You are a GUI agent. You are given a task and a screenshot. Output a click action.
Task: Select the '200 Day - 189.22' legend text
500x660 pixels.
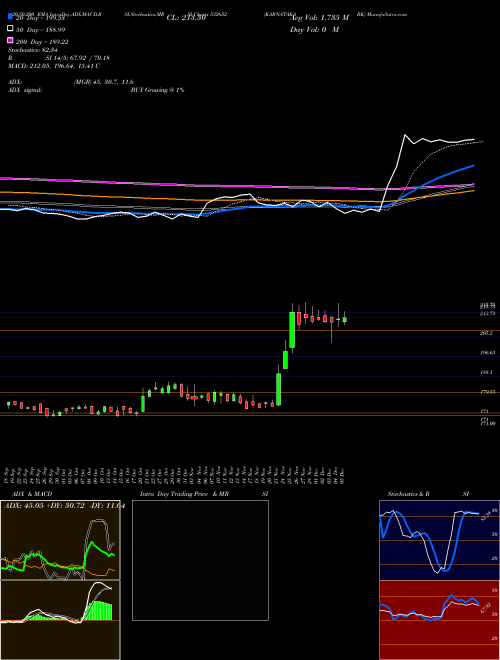click(x=42, y=42)
